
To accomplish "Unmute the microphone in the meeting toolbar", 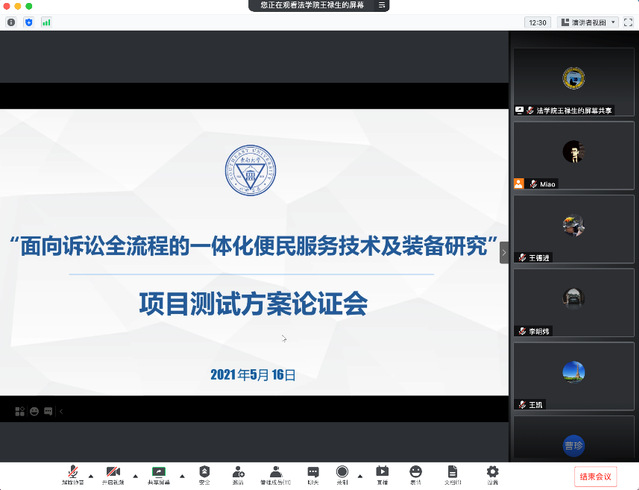I will tap(73, 472).
